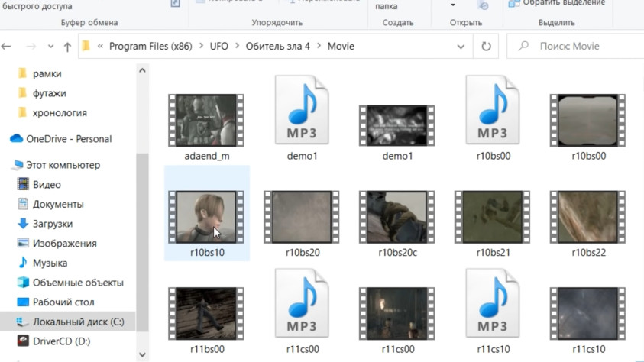Select Локальный диск (C:) in the sidebar
This screenshot has width=644, height=362.
pyautogui.click(x=68, y=322)
